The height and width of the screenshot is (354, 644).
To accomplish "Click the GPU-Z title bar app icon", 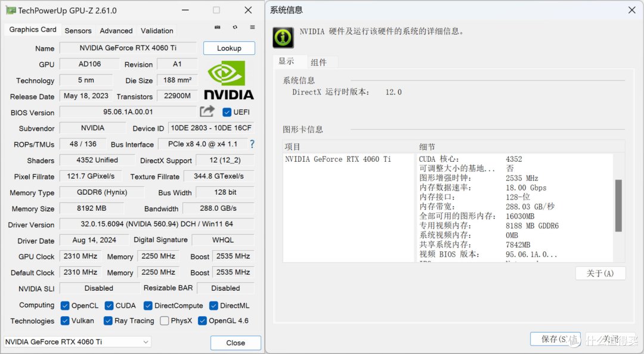I will pos(10,10).
